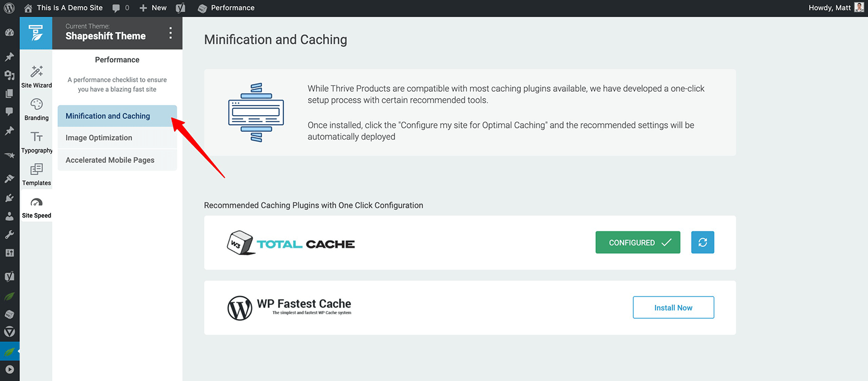Click the green Configured button
868x381 pixels.
(638, 243)
